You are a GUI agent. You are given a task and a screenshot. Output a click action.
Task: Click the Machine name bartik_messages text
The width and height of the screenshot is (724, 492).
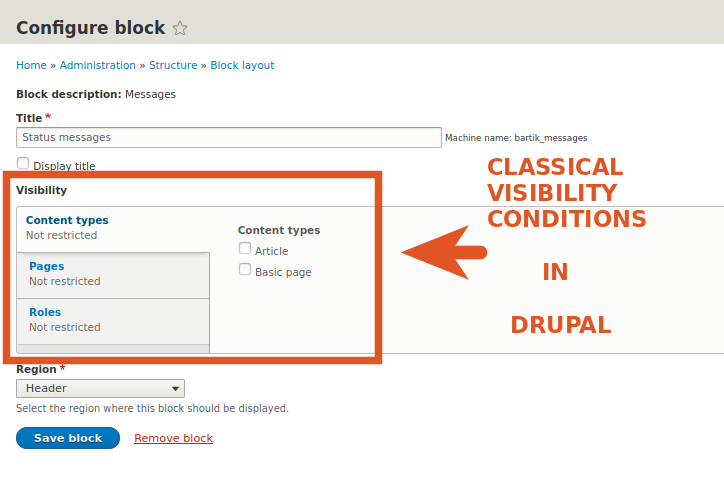pos(516,138)
